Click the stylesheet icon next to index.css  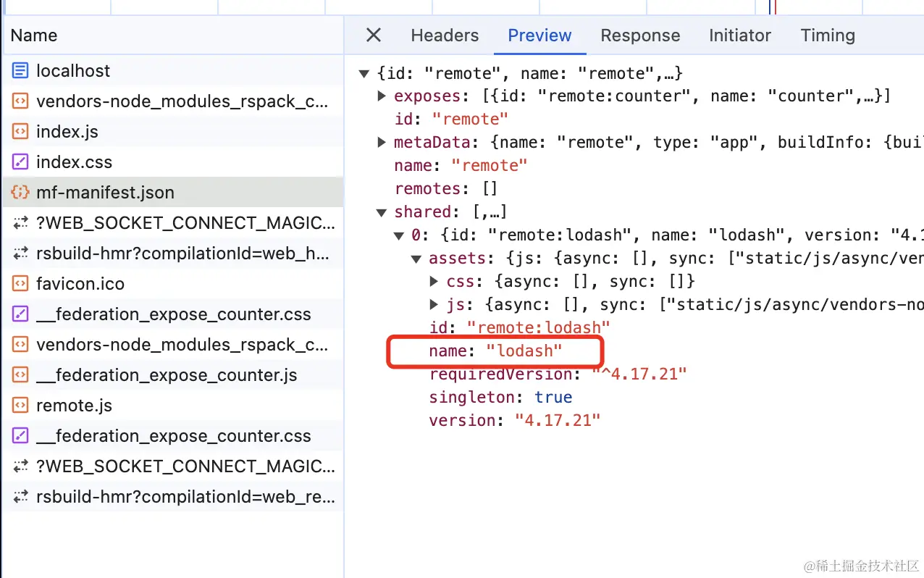pyautogui.click(x=20, y=162)
